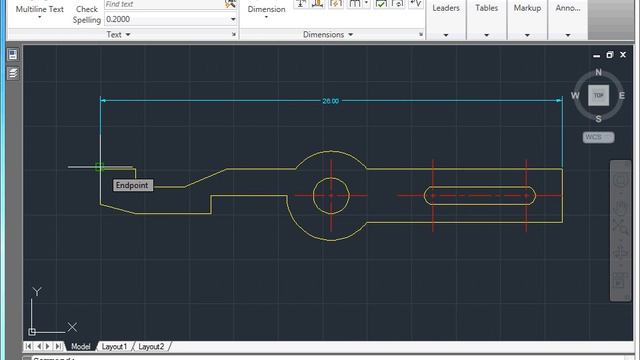Click the third dimension tool icon
Screen dimensions: 640x360
click(x=336, y=4)
